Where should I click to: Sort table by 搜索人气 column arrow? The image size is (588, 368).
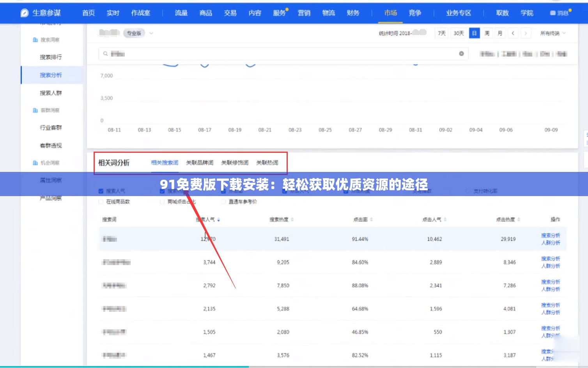218,220
